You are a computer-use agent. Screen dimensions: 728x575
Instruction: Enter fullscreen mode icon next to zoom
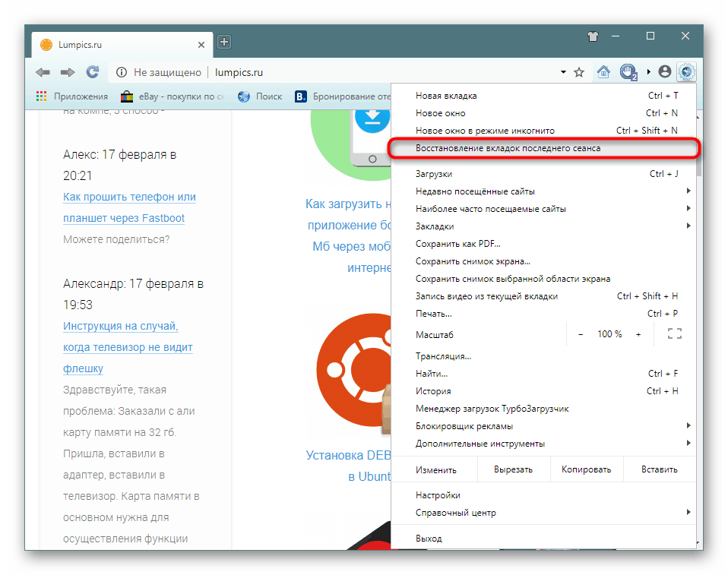[x=675, y=333]
